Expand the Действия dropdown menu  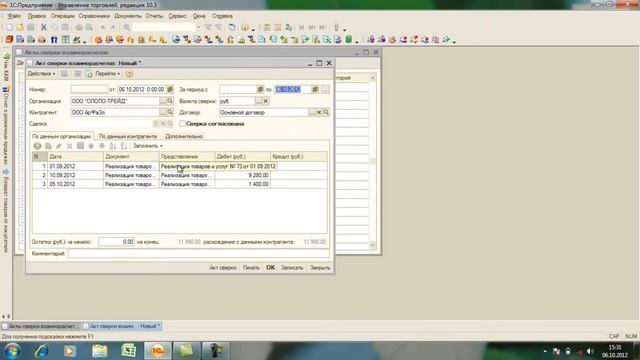click(41, 74)
